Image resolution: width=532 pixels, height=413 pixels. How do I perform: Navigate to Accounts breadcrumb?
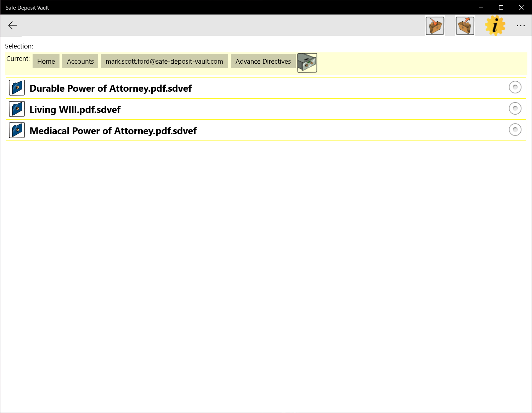point(80,61)
